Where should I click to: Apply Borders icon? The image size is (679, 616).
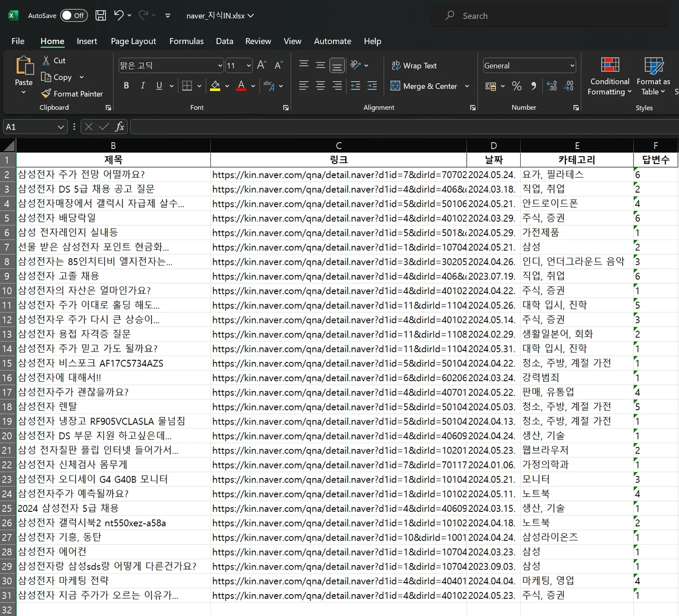tap(187, 86)
